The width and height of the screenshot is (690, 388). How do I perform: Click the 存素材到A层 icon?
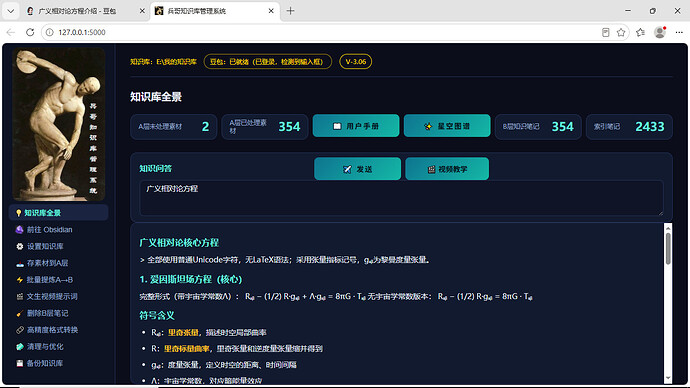(19, 264)
